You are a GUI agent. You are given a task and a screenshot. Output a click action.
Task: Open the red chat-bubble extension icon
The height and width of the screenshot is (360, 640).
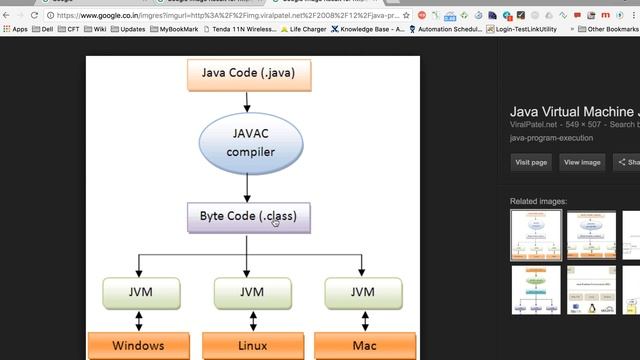[577, 16]
